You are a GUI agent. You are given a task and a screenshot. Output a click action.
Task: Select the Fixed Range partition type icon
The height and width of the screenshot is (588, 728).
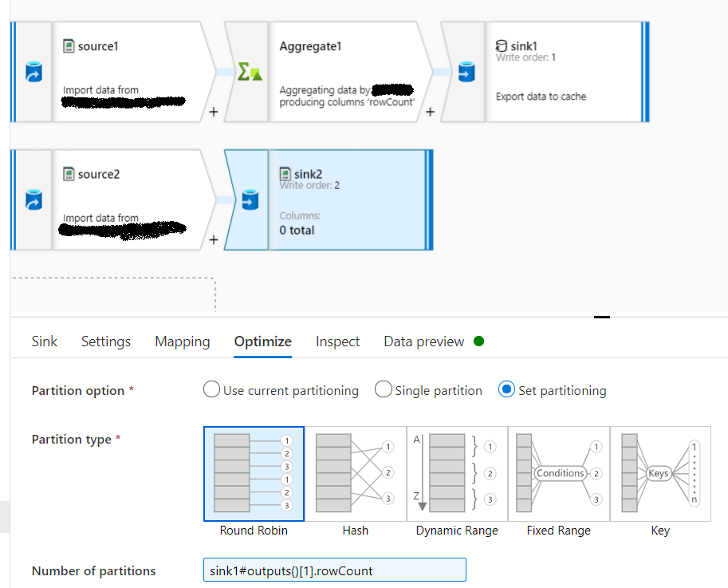[558, 473]
